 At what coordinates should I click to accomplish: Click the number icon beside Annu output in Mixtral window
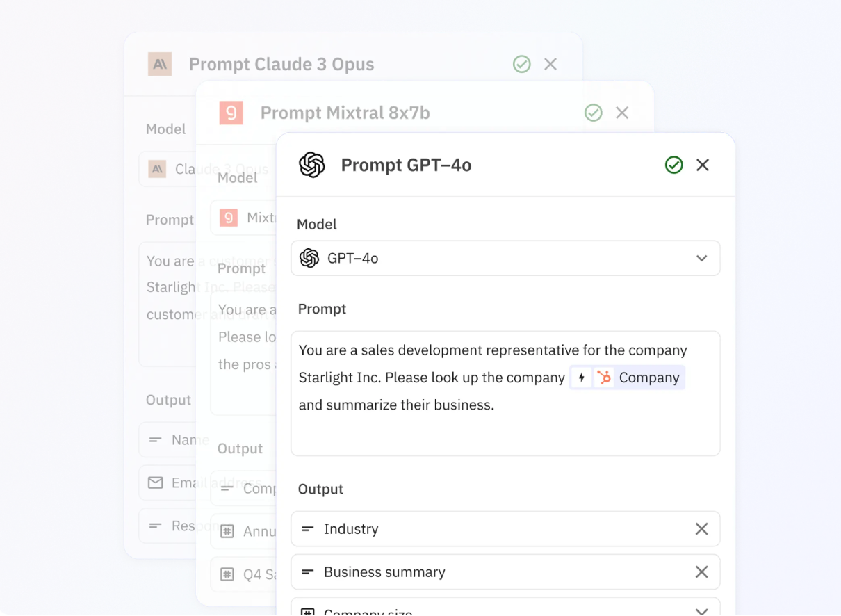(x=227, y=532)
